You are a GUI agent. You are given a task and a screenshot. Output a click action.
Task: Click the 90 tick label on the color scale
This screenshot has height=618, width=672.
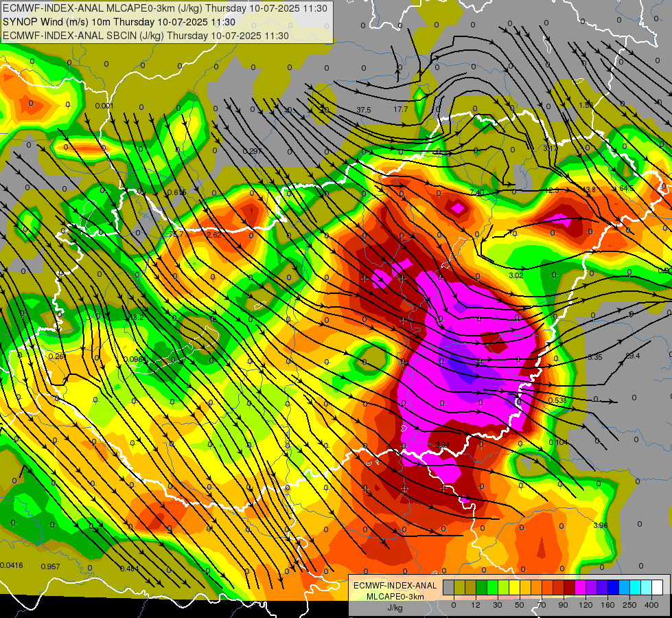click(x=563, y=605)
